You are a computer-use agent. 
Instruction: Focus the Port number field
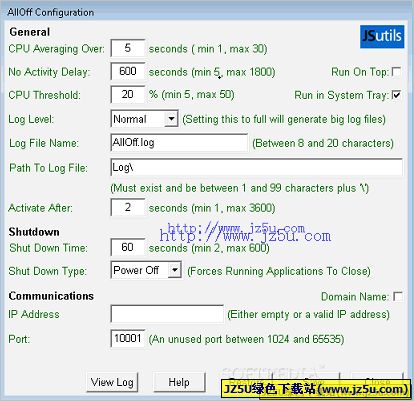pyautogui.click(x=128, y=339)
